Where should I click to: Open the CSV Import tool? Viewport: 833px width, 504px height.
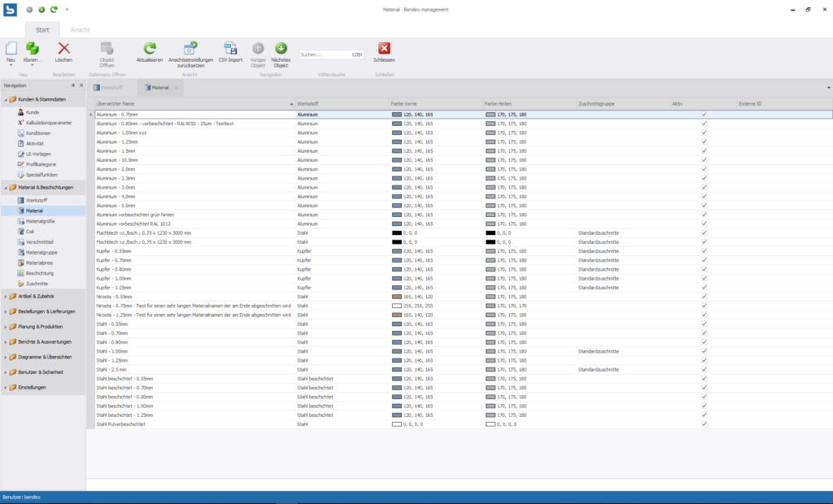tap(230, 50)
